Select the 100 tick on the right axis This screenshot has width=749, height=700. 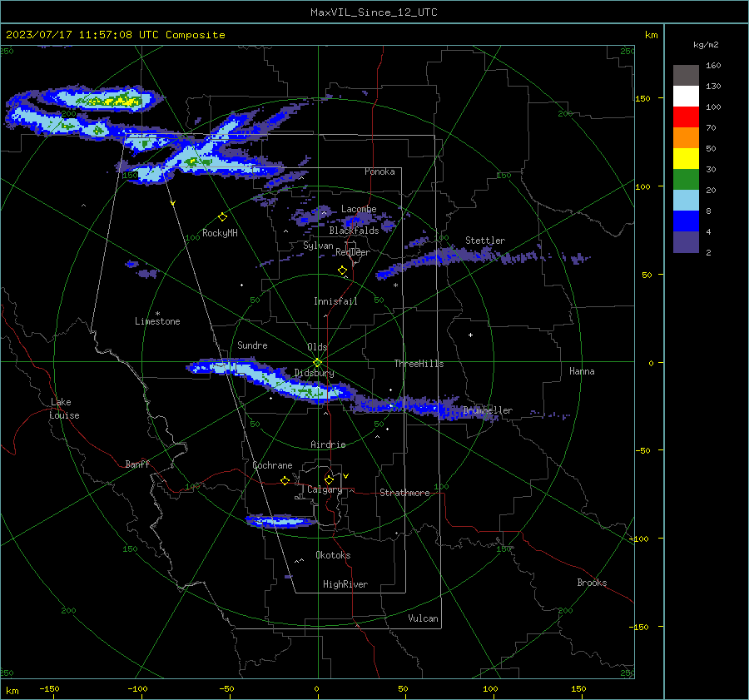[x=643, y=186]
